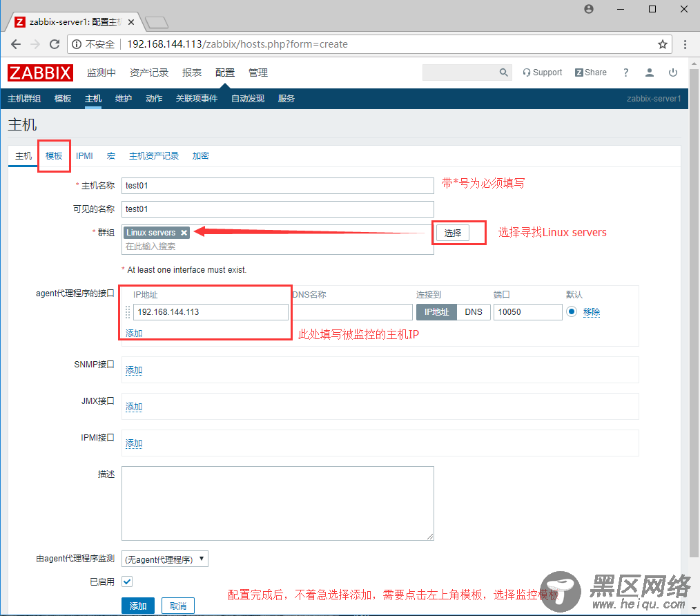The width and height of the screenshot is (700, 616).
Task: Bookmark the page with star icon
Action: [x=663, y=44]
